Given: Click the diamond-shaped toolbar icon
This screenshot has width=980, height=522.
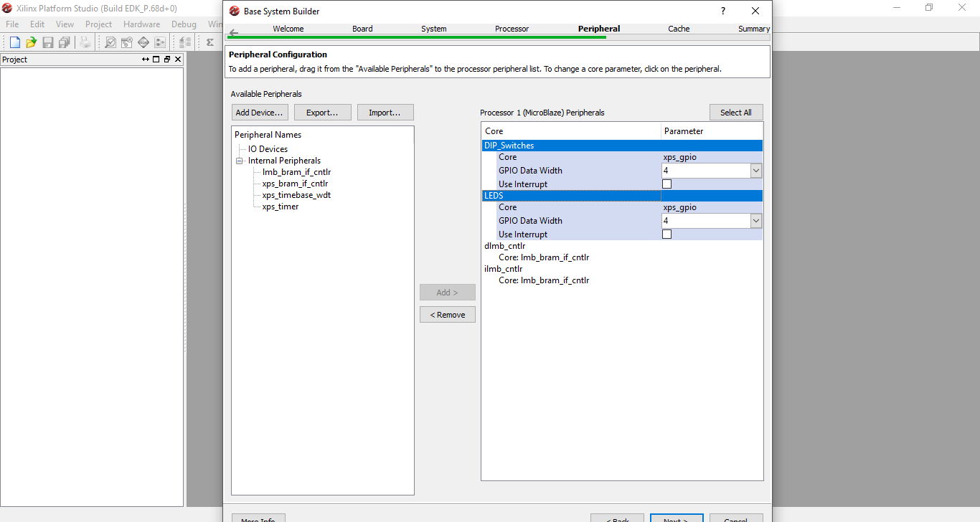Looking at the screenshot, I should (143, 42).
